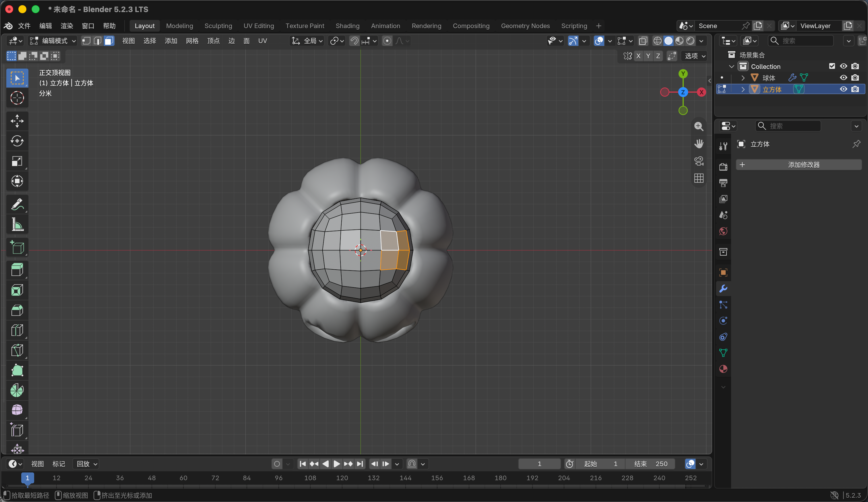Click the zoom magnifier viewport icon
This screenshot has width=868, height=502.
pos(699,127)
